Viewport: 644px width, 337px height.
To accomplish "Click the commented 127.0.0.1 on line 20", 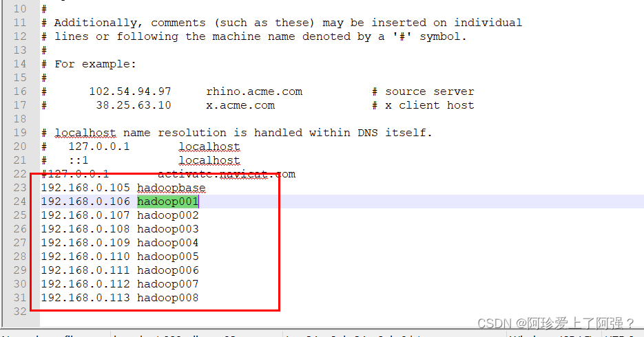I will click(99, 146).
